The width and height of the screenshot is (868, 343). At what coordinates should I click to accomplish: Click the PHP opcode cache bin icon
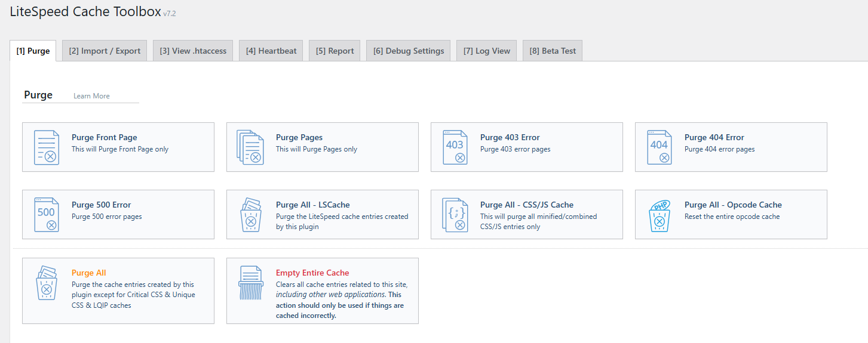click(x=659, y=215)
